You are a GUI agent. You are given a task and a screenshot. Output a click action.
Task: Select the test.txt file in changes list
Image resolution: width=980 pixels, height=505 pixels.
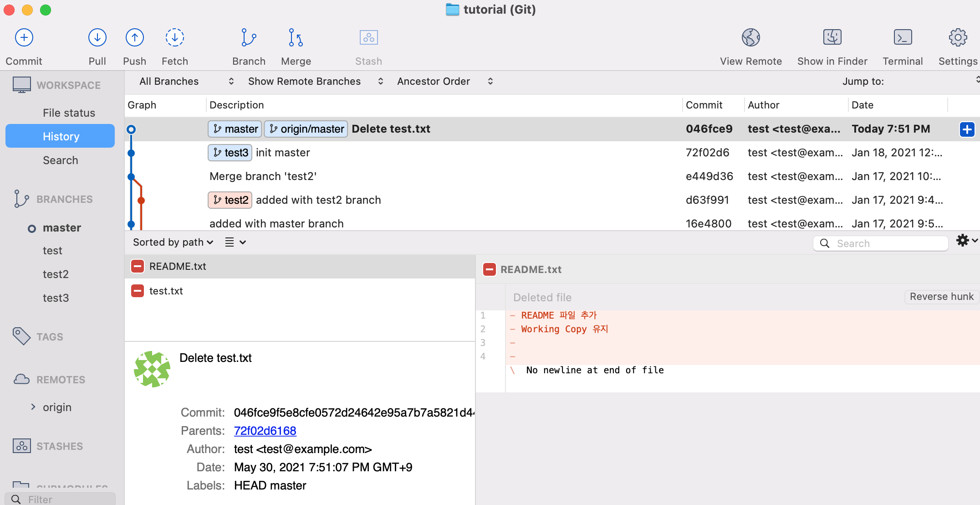click(x=166, y=291)
